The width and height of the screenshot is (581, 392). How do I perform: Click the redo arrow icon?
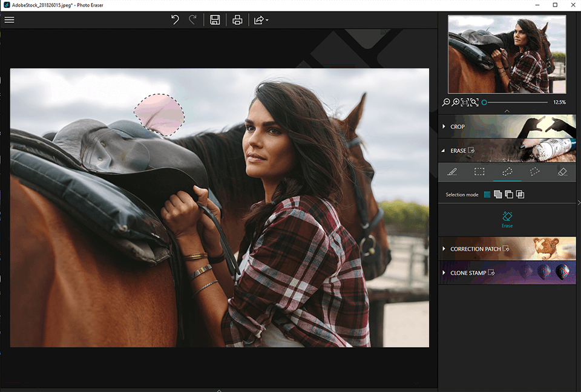click(192, 20)
